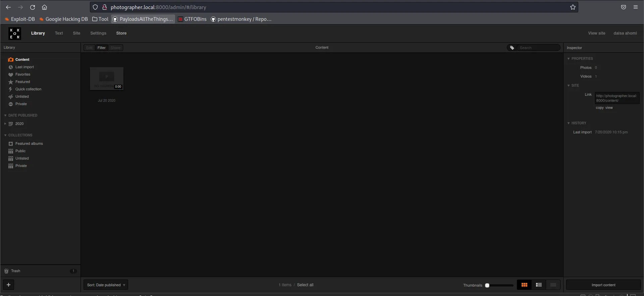644x296 pixels.
Task: Select the Featured star icon
Action: (x=11, y=82)
